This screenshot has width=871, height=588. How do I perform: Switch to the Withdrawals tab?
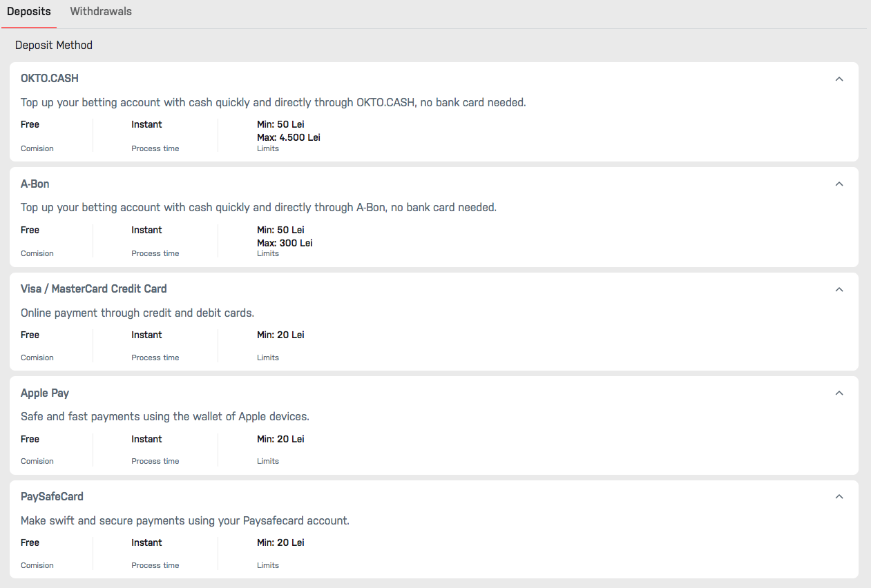(x=101, y=12)
